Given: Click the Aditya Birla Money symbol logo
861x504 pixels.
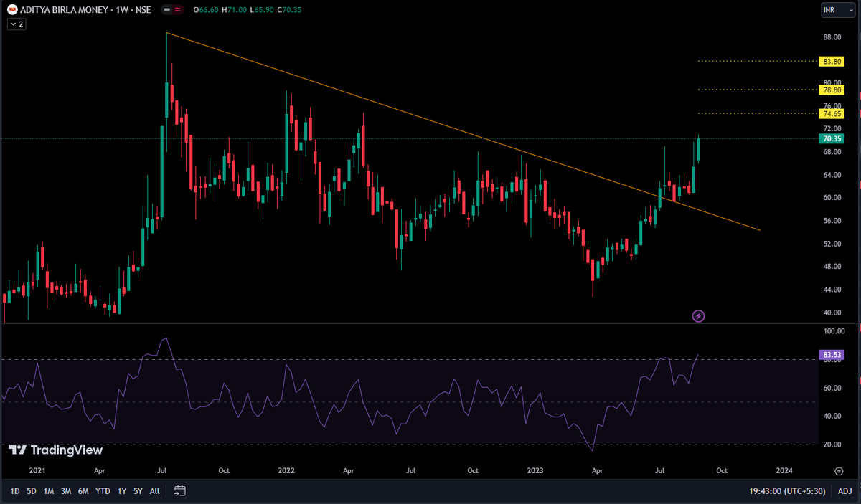Looking at the screenshot, I should (x=13, y=10).
